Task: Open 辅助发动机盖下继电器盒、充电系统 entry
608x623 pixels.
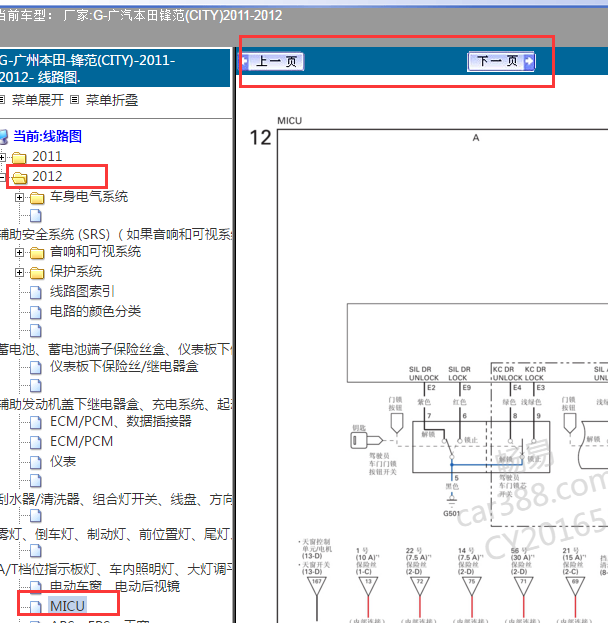Action: (116, 404)
